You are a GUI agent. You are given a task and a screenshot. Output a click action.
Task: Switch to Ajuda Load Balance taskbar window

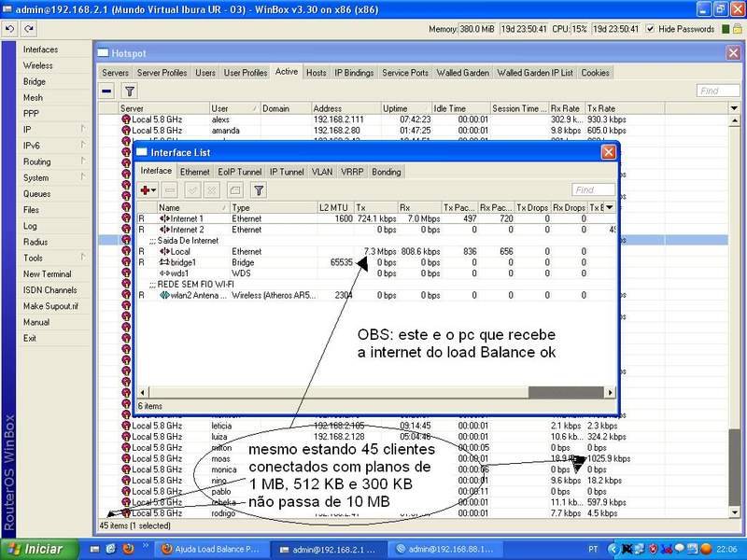point(211,550)
